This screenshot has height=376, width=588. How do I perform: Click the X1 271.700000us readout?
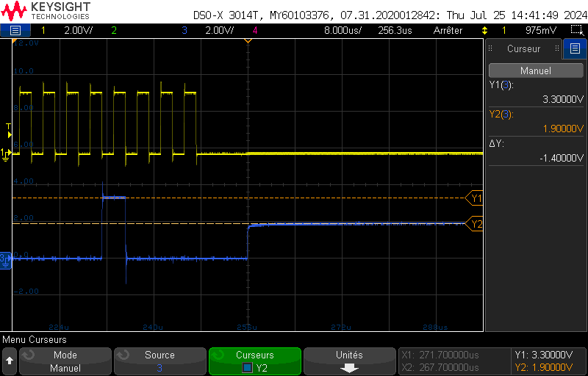click(440, 355)
